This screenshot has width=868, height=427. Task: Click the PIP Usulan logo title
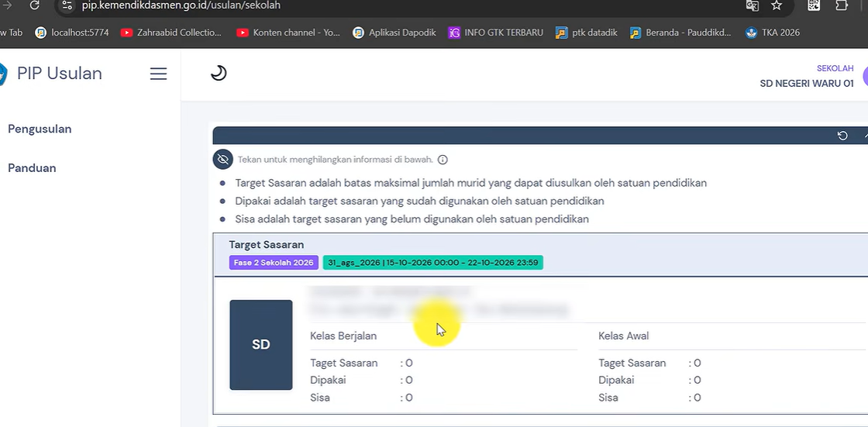click(59, 74)
